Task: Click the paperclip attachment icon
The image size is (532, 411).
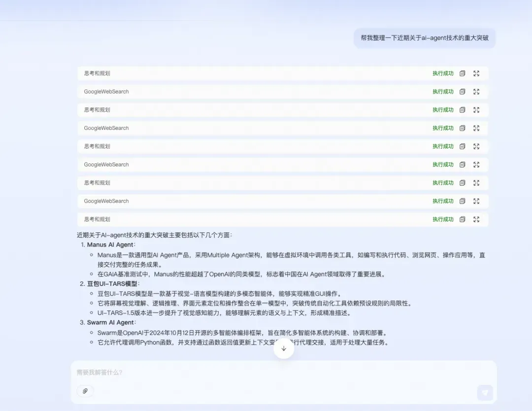Action: pos(85,391)
